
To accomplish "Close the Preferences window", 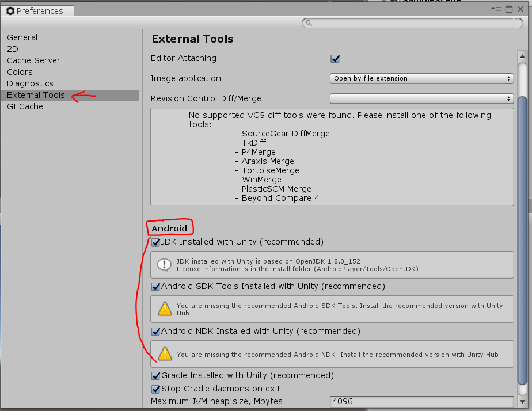I will point(520,9).
